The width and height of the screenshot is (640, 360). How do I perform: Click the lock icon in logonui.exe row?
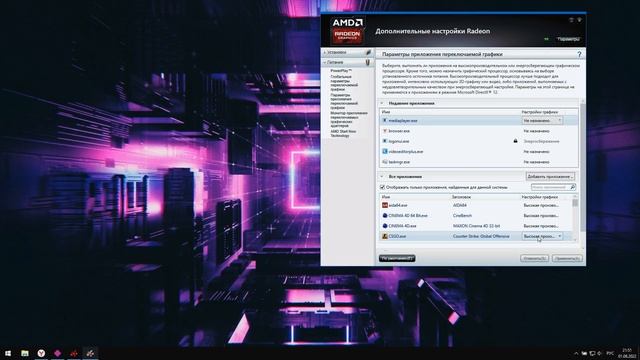pos(516,141)
